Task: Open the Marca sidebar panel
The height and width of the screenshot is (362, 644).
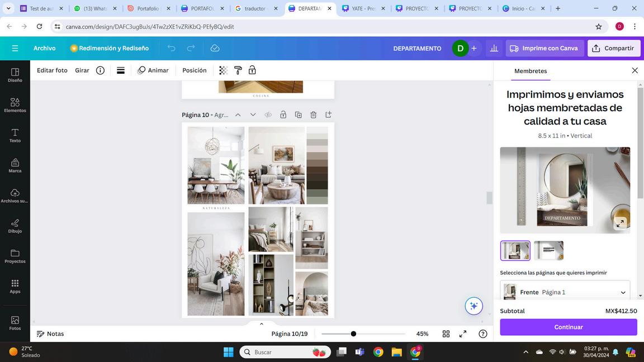Action: (x=15, y=165)
